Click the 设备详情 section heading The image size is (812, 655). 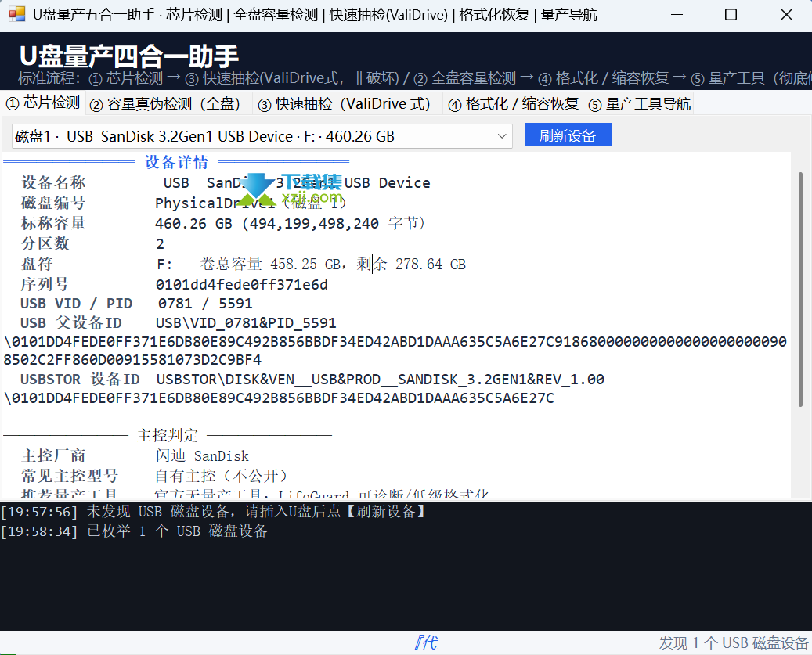[x=177, y=162]
